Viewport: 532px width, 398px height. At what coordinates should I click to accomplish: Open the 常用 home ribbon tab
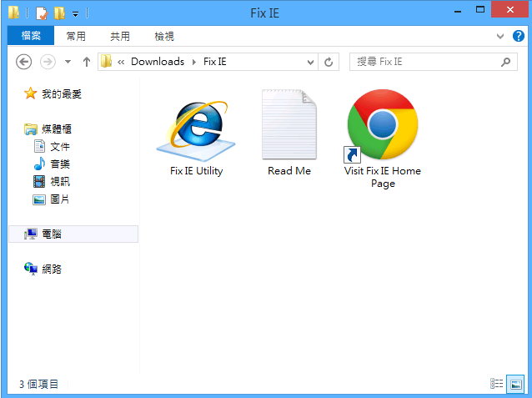[x=76, y=36]
